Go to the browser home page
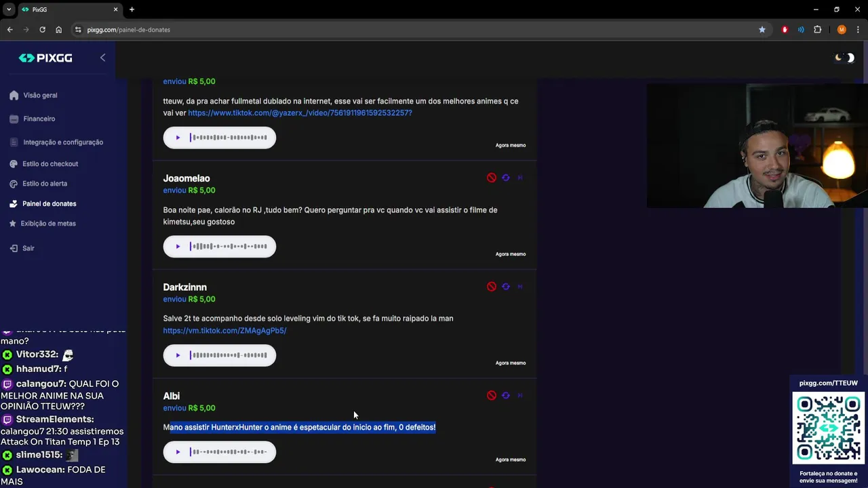Image resolution: width=868 pixels, height=488 pixels. [x=58, y=30]
